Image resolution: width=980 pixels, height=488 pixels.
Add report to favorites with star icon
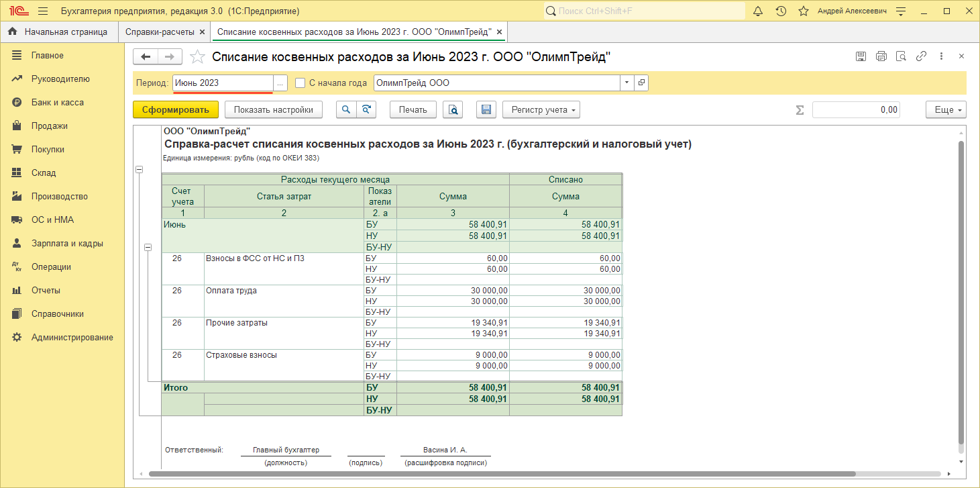point(197,57)
